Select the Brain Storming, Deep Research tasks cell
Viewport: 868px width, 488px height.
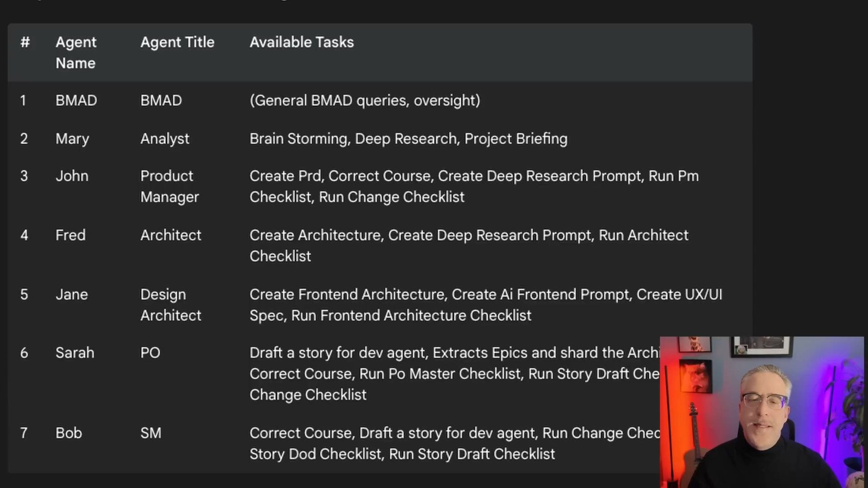[408, 139]
